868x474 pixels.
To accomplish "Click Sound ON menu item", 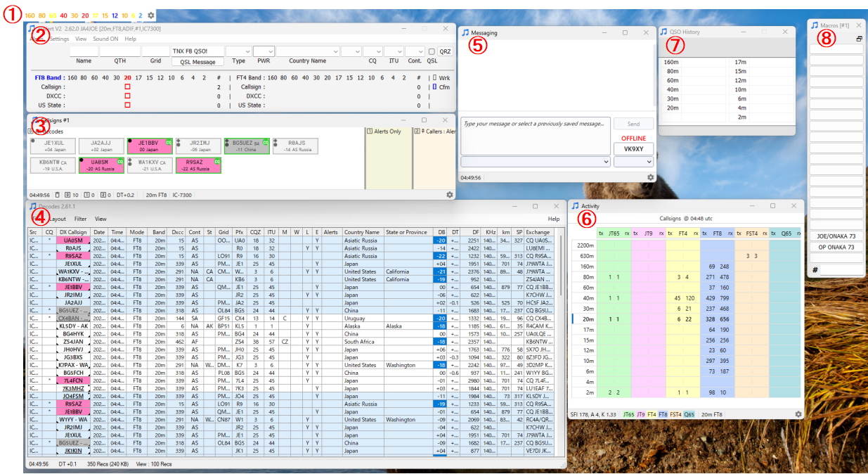I will tap(105, 39).
